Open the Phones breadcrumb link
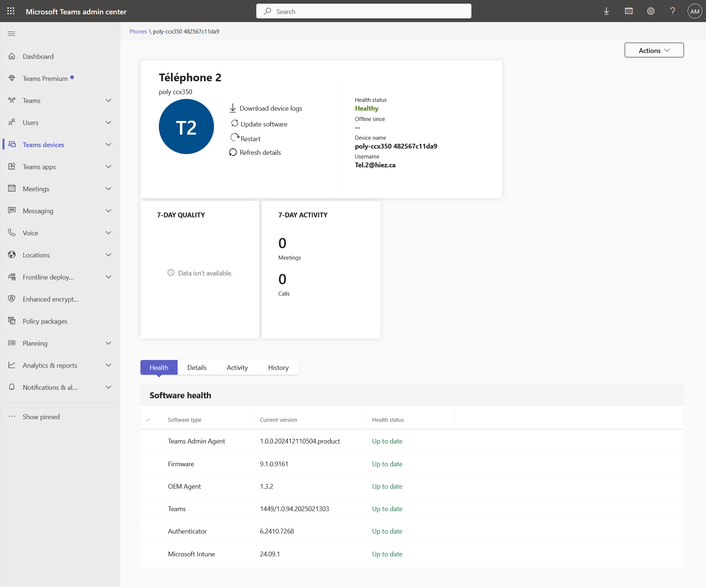Image resolution: width=706 pixels, height=588 pixels. click(138, 32)
